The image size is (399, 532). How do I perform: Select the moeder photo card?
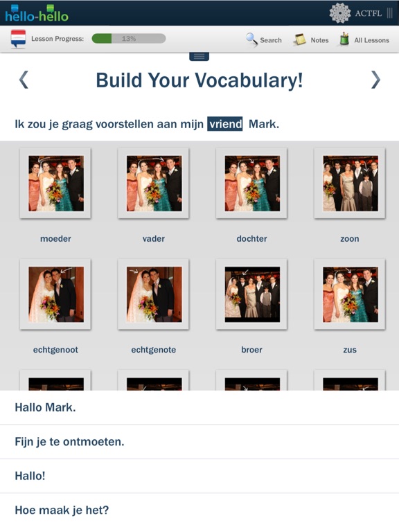[55, 183]
